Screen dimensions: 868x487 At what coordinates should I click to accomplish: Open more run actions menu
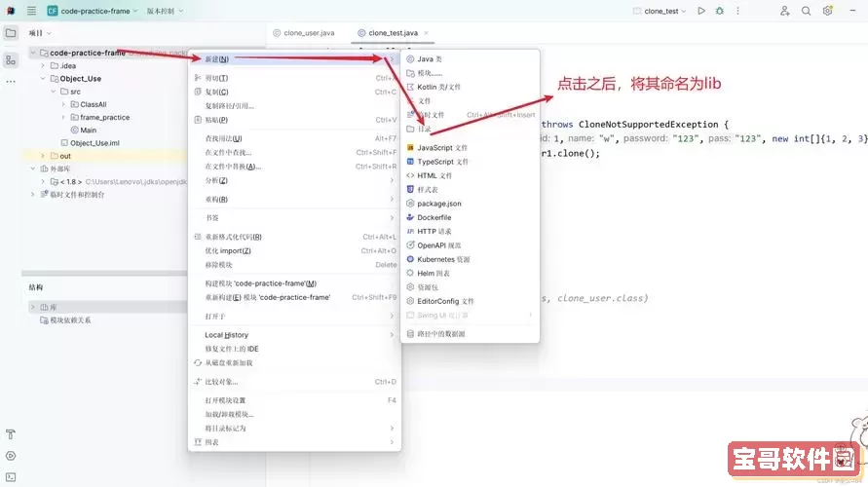click(x=737, y=11)
